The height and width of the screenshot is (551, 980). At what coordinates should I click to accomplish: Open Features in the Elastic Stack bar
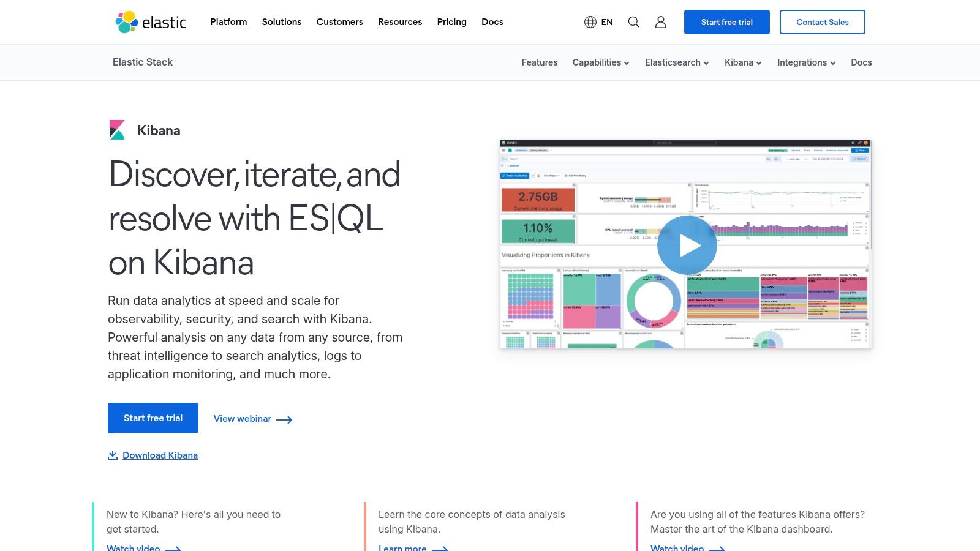540,62
